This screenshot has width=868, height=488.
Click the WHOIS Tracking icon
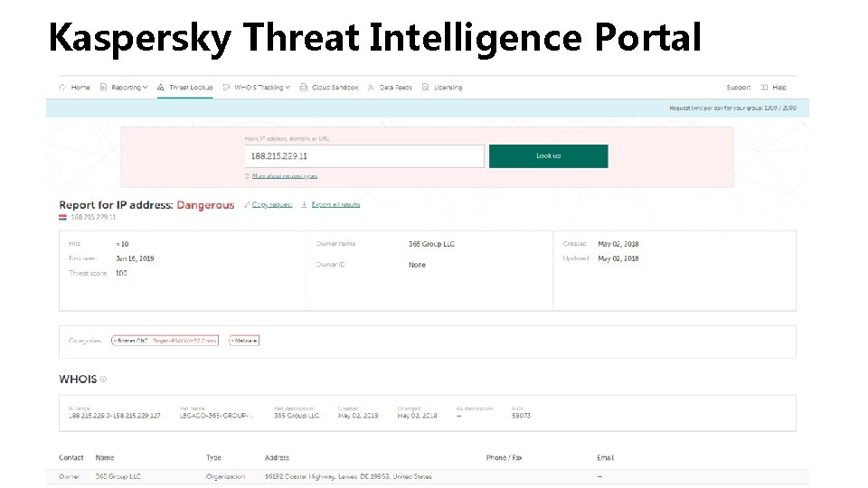pos(226,88)
